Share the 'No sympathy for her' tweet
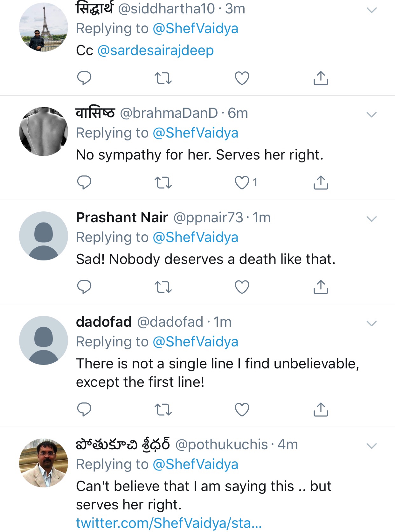This screenshot has width=395, height=532. coord(321,182)
